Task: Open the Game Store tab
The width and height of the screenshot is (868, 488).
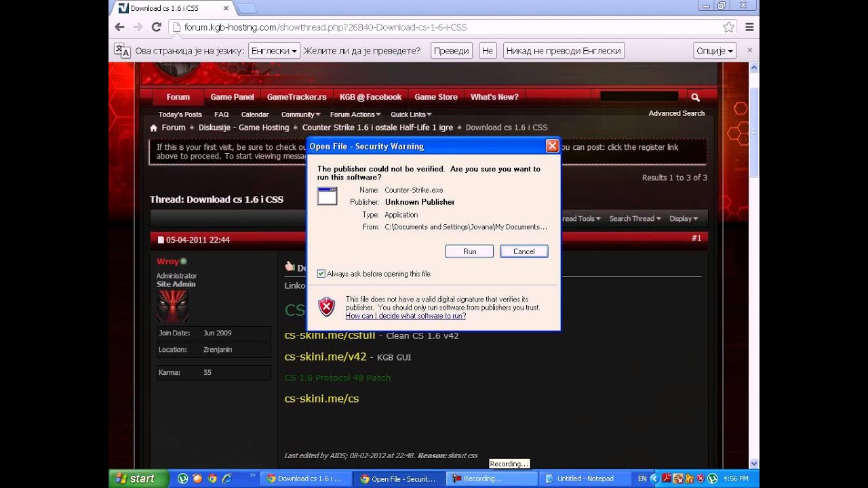Action: [436, 97]
